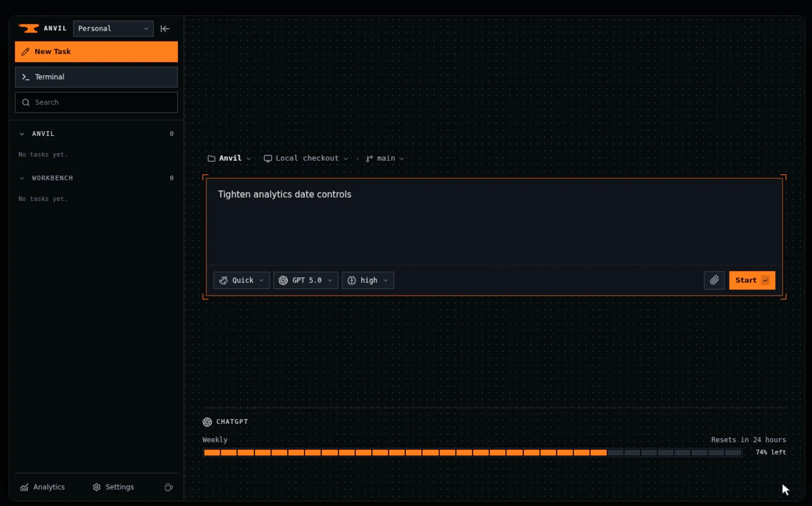The height and width of the screenshot is (506, 812).
Task: Collapse the WORKBENCH task group
Action: pos(22,178)
